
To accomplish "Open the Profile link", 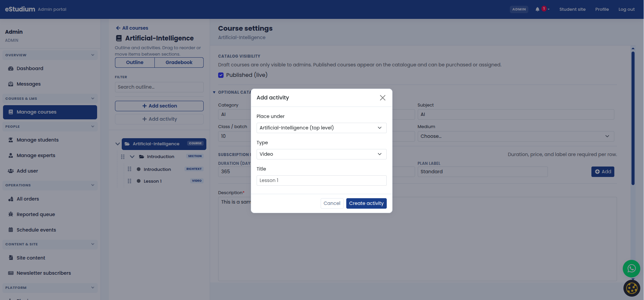I will (602, 9).
